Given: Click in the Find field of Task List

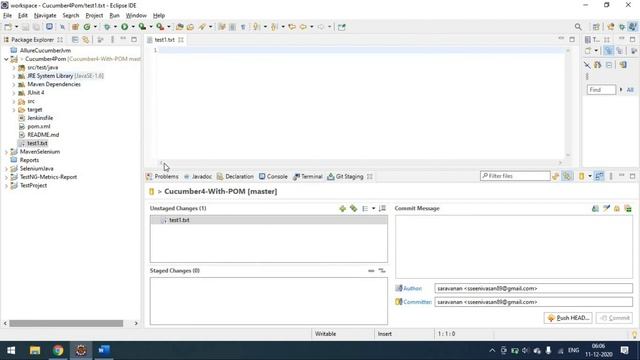Looking at the screenshot, I should (601, 90).
